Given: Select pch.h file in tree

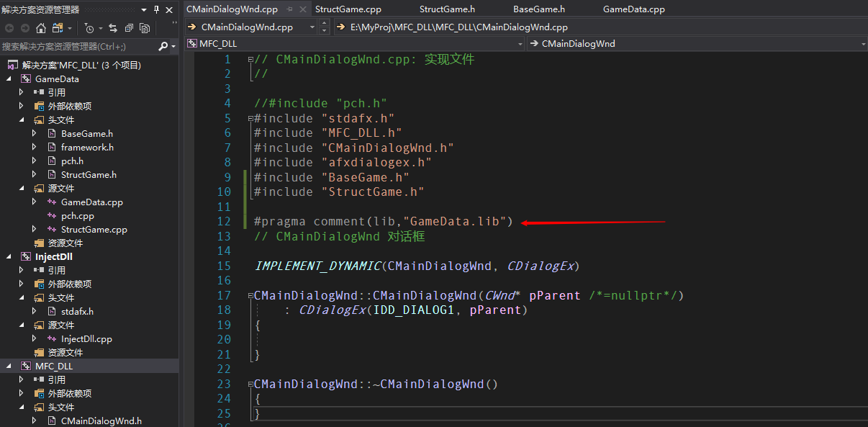Looking at the screenshot, I should [x=72, y=161].
